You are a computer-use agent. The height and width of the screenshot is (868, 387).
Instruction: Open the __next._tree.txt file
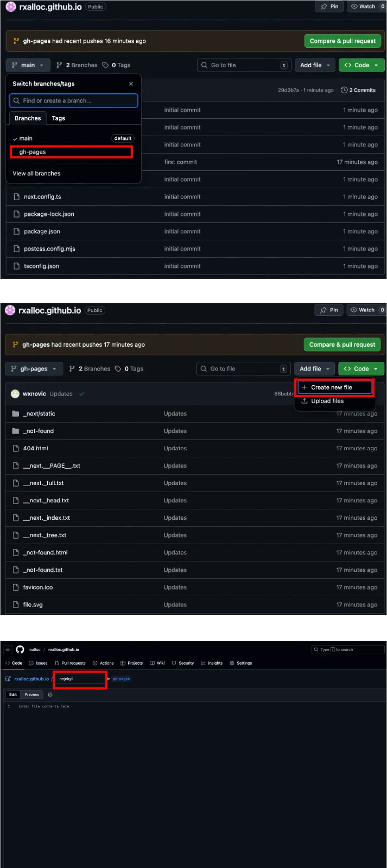click(x=45, y=535)
